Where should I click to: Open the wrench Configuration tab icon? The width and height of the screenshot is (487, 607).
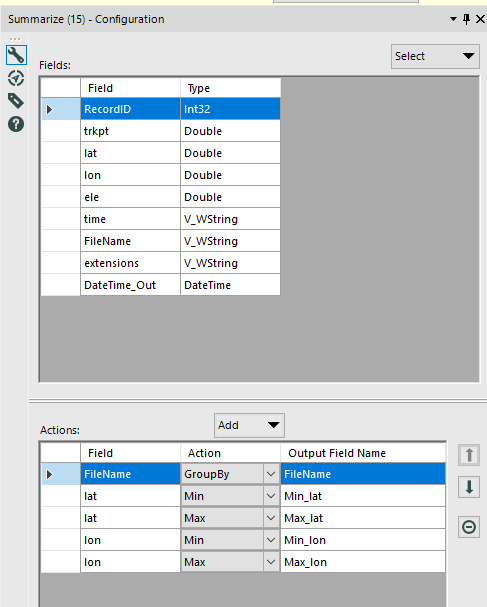[16, 55]
